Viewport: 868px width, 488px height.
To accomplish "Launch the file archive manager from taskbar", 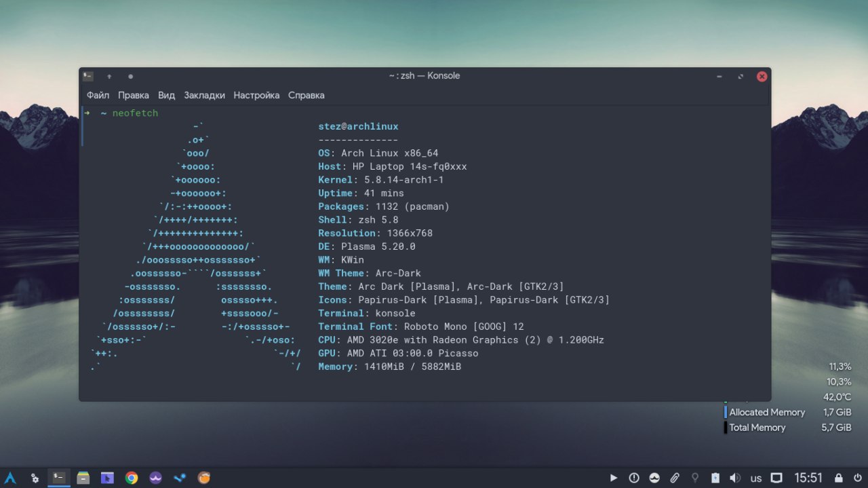I will coord(83,478).
